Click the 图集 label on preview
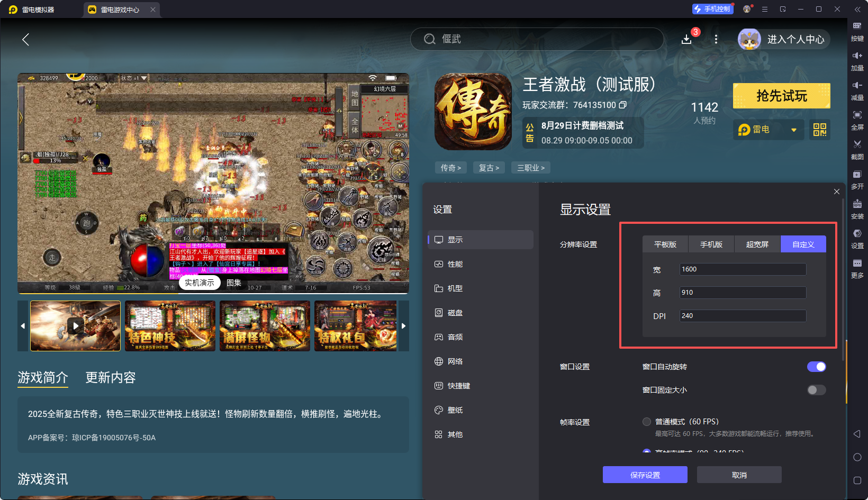 coord(234,283)
